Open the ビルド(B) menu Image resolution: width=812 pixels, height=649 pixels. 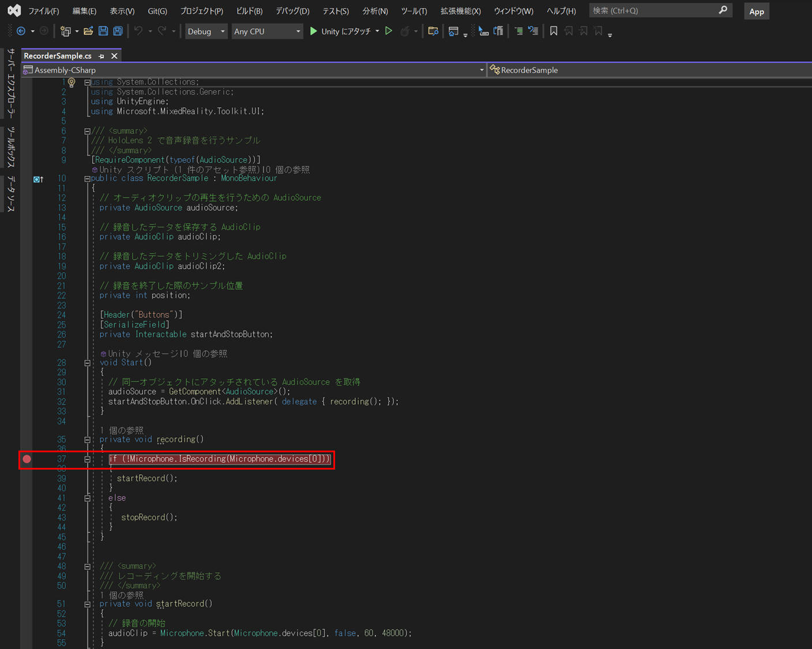coord(249,11)
